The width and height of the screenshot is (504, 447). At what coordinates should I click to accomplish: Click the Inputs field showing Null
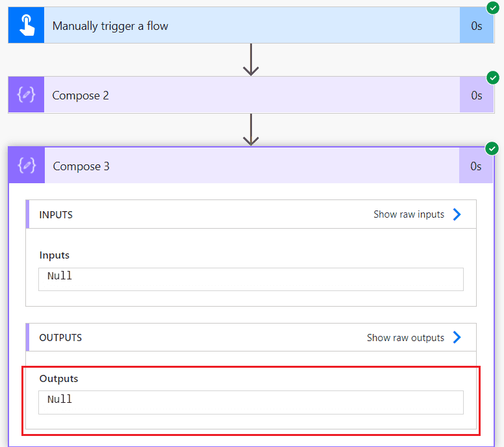coord(251,279)
